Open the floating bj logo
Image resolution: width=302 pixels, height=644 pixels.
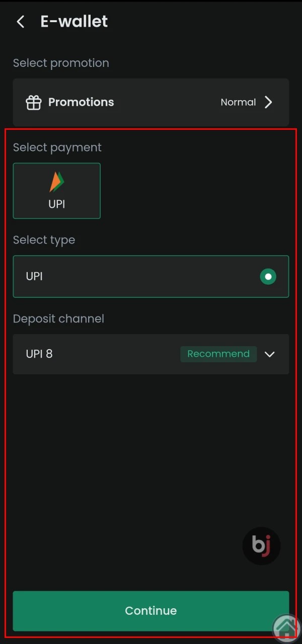click(261, 546)
